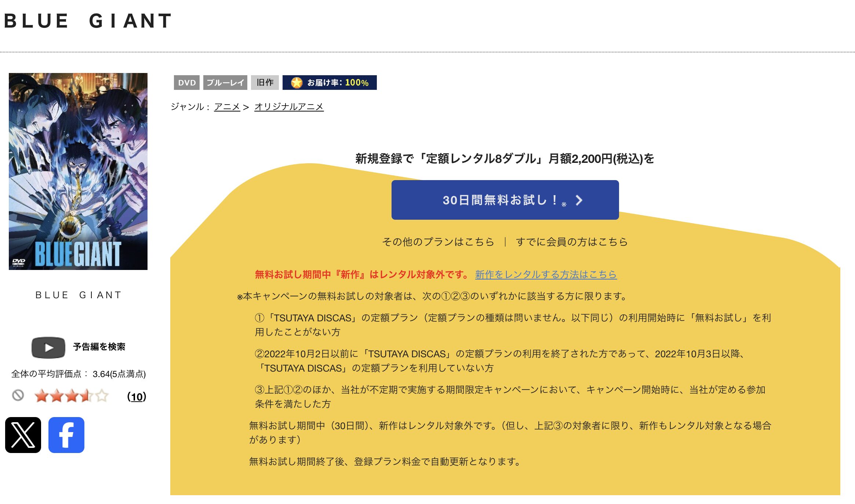Open the BLUE GIANT DVD cover thumbnail
855x504 pixels.
[x=78, y=171]
